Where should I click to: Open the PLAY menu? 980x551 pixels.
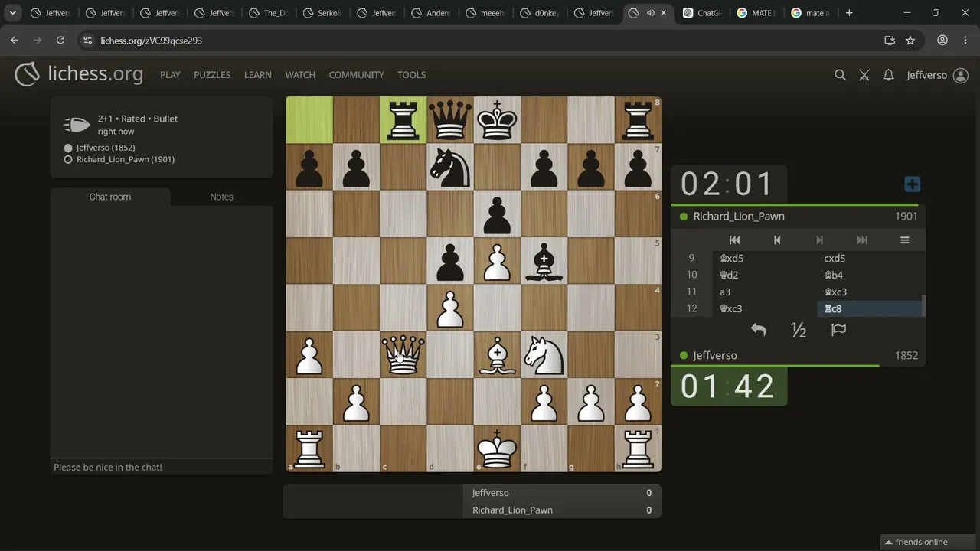tap(170, 75)
